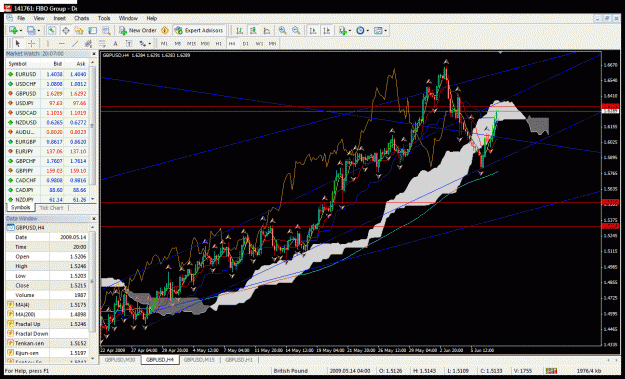Screen dimensions: 625x379
Task: Select the text label T tool
Action: 129,43
